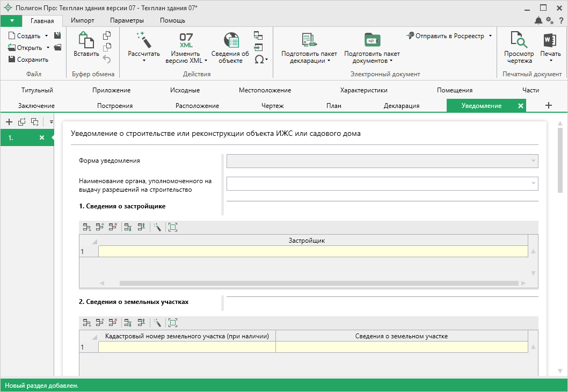Switch to the Параметры ribbon tab

pyautogui.click(x=127, y=20)
